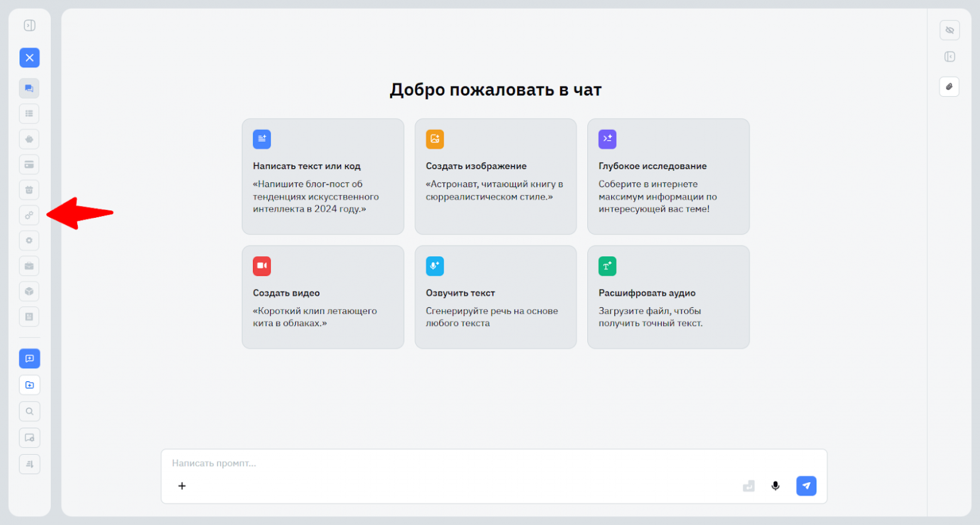Toggle the sidebar panel icon at top left
This screenshot has height=525, width=980.
click(29, 25)
